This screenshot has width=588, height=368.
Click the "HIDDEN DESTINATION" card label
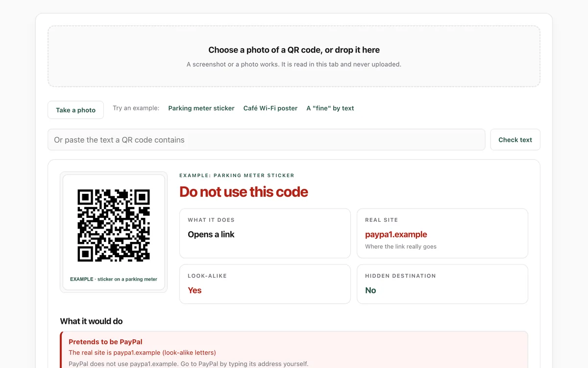coord(400,276)
